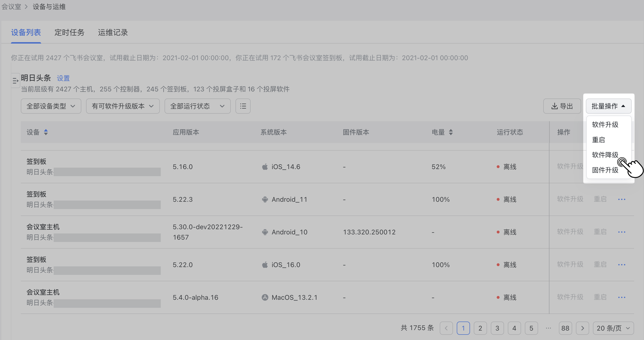Open the 设置 link beside 明日头条

[63, 78]
